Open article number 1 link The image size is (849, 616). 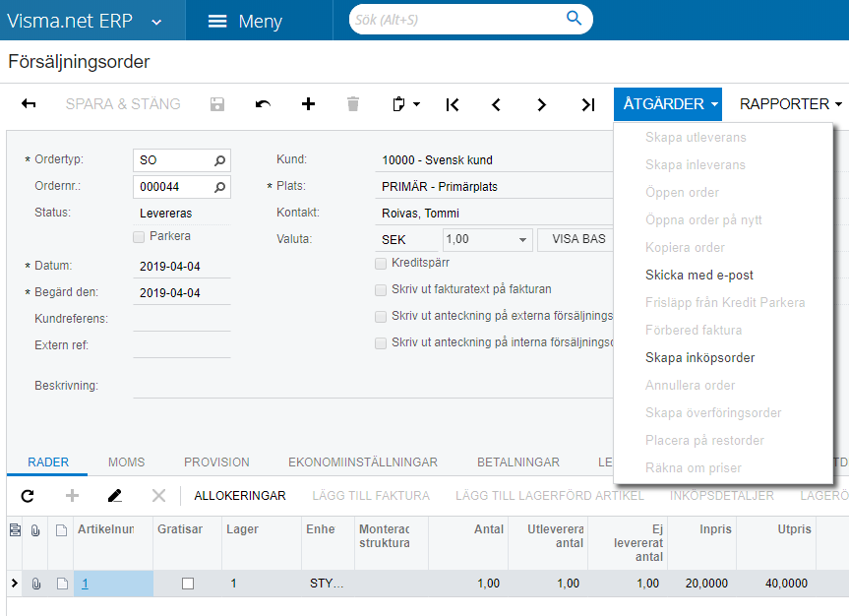pos(85,584)
